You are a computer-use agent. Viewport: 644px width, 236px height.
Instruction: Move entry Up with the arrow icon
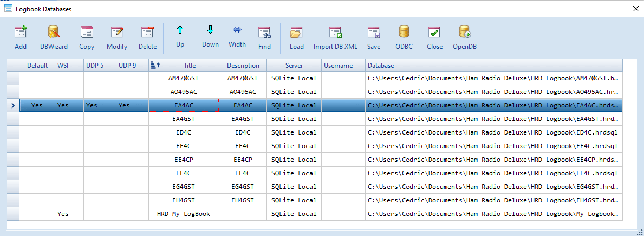point(180,31)
